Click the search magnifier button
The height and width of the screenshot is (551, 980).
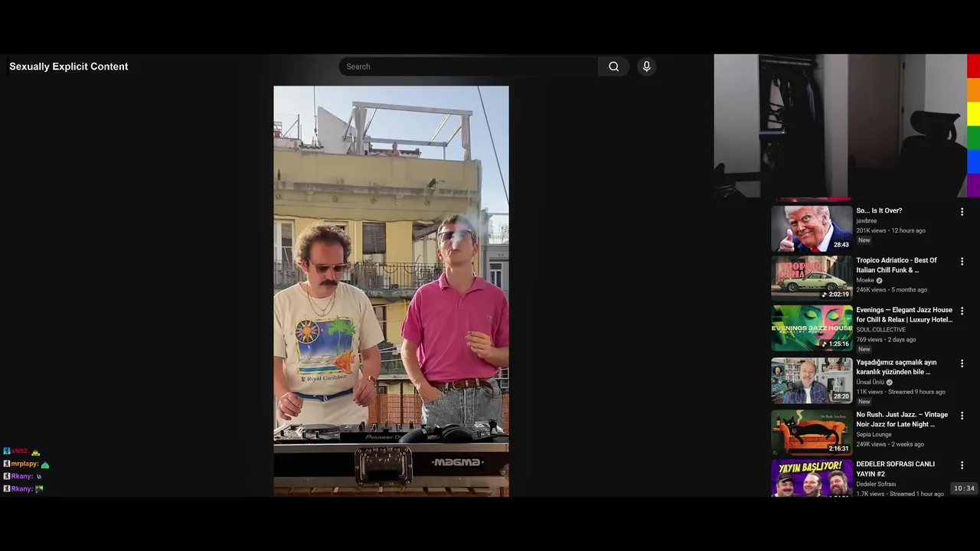click(x=613, y=67)
